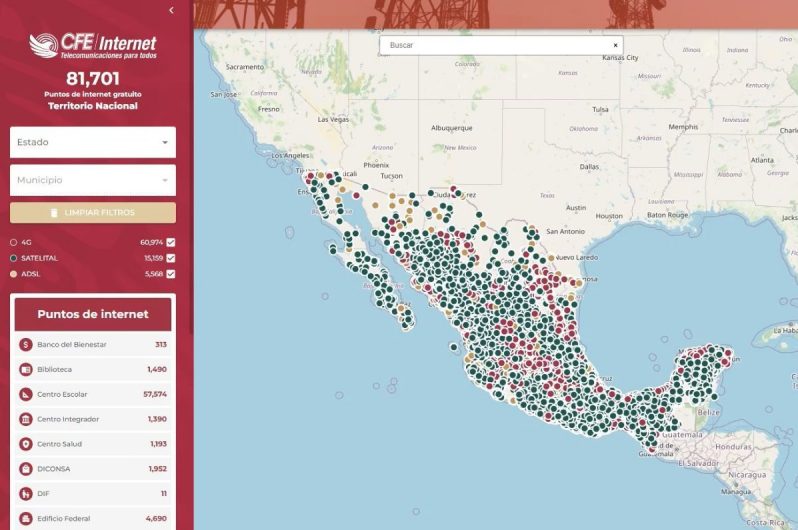Click the 4,690 Edificio Federal count

[156, 519]
